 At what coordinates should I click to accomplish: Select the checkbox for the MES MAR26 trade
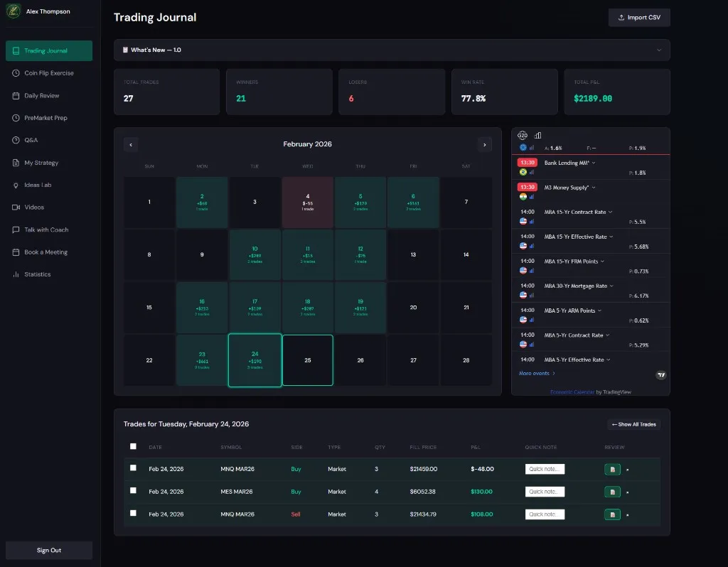point(133,491)
